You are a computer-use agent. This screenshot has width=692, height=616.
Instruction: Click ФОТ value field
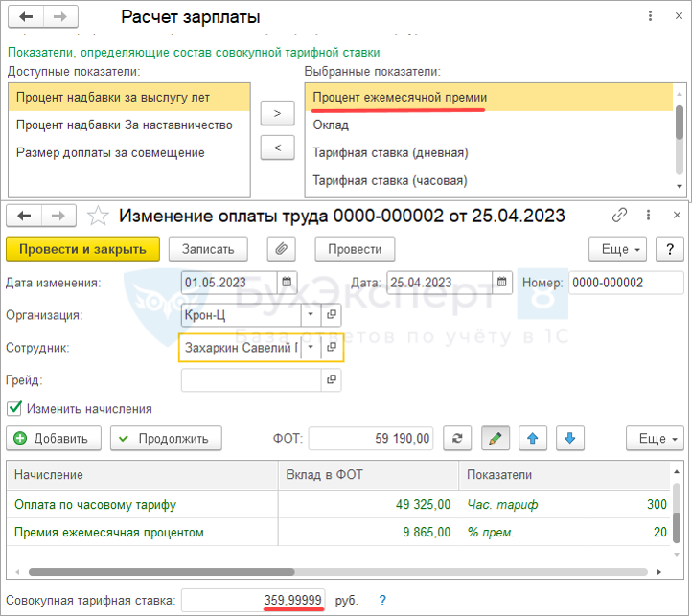[371, 438]
